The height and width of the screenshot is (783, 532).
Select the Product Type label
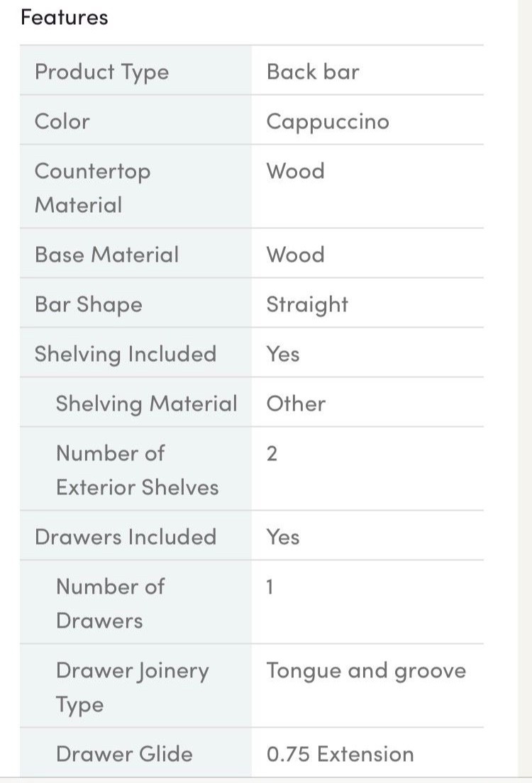(102, 72)
